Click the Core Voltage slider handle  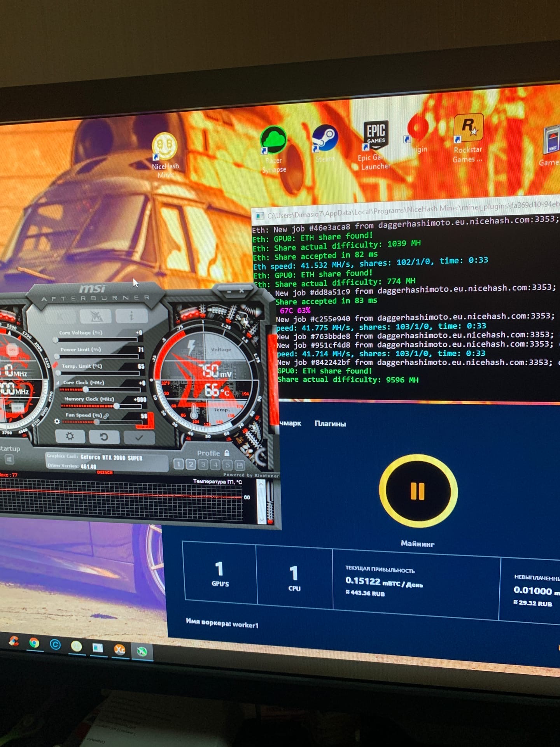pyautogui.click(x=56, y=340)
